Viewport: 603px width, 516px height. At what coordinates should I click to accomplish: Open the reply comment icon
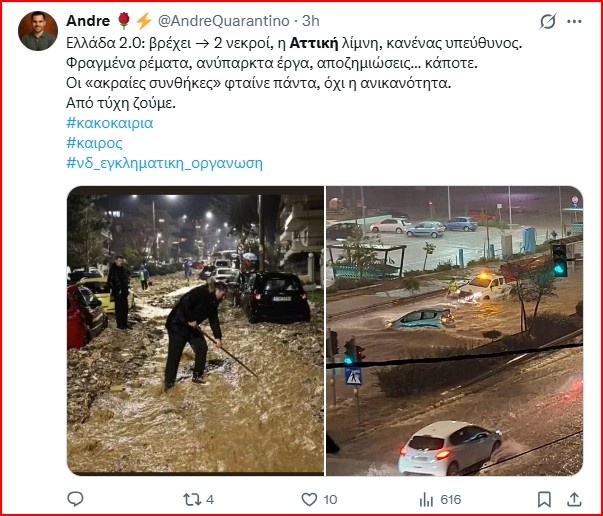coord(75,499)
